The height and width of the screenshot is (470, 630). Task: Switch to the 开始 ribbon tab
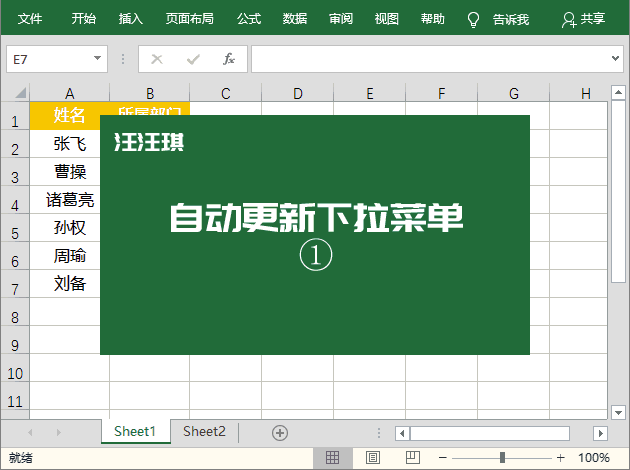(84, 18)
